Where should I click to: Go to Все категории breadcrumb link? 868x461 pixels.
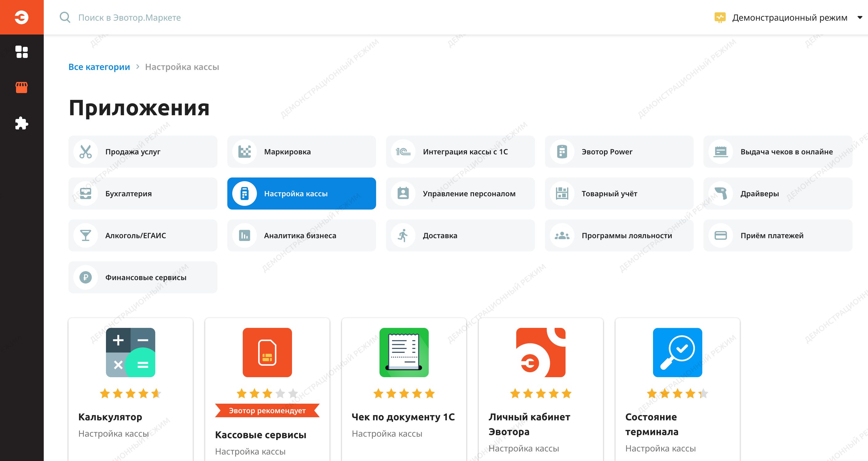click(99, 67)
